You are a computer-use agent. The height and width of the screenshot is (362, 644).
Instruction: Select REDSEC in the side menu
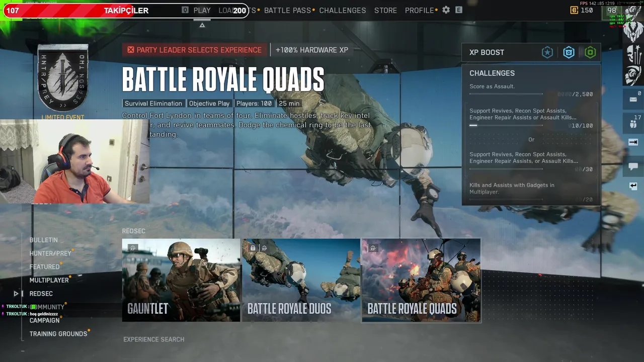[x=41, y=294]
